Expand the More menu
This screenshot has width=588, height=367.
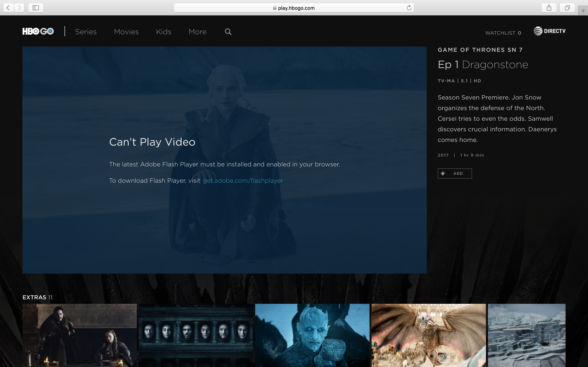[197, 32]
